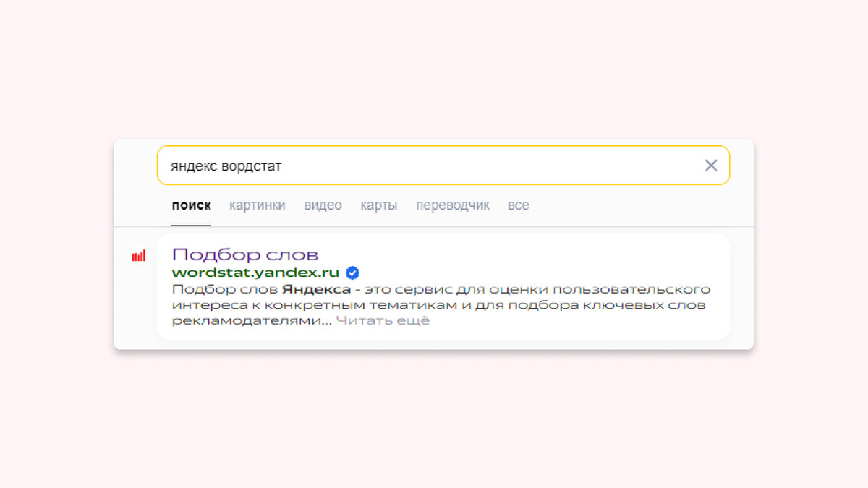The width and height of the screenshot is (868, 488).
Task: Show all services via the 'все' tab
Action: [x=518, y=205]
